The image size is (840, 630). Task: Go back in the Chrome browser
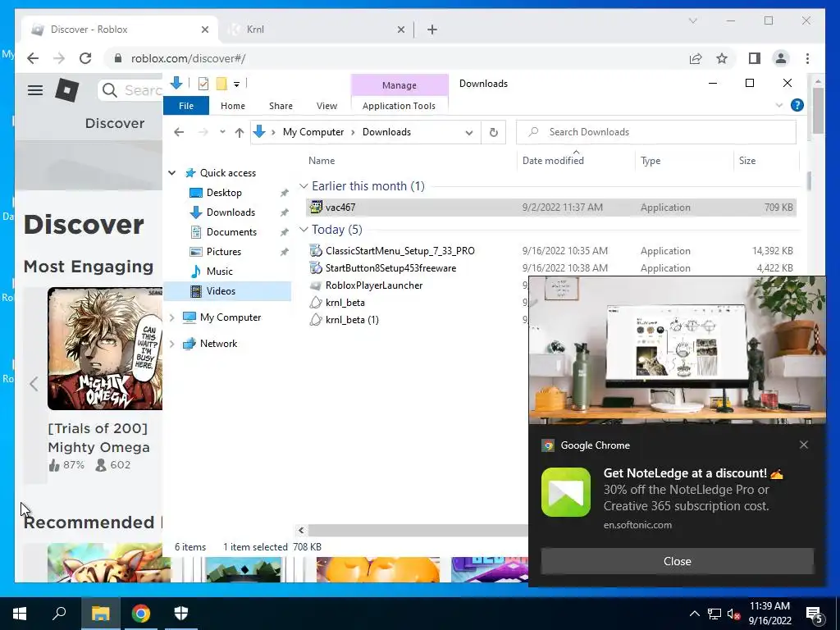33,58
